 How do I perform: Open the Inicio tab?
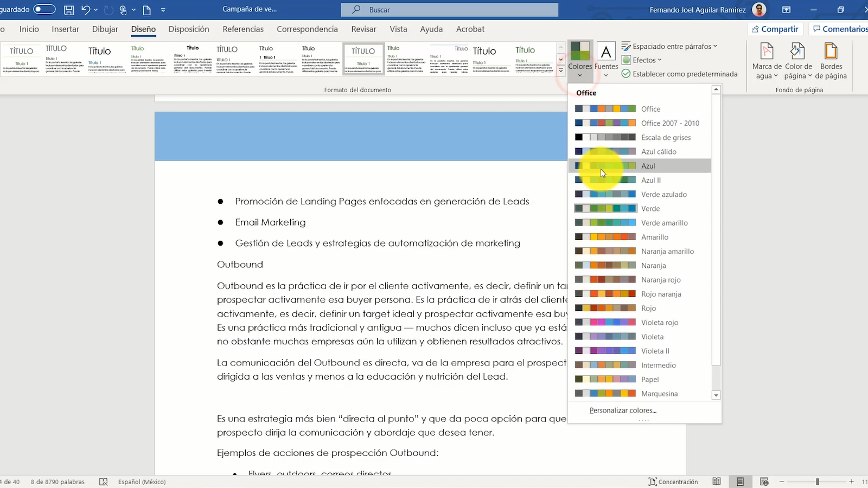(x=29, y=29)
